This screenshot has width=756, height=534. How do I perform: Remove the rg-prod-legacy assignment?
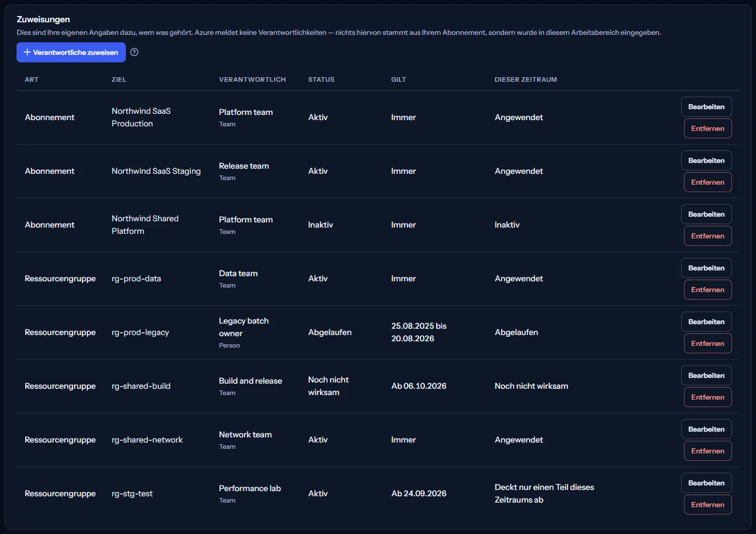click(707, 344)
